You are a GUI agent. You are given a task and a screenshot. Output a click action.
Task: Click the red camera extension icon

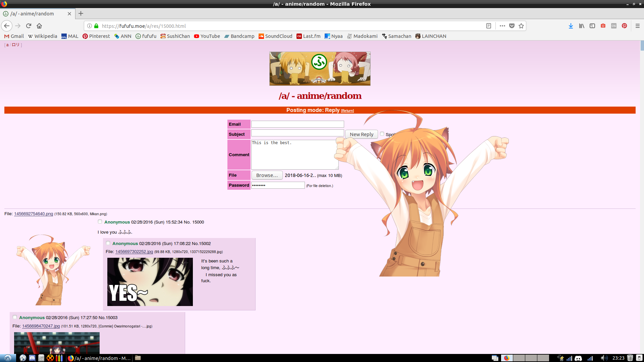pyautogui.click(x=603, y=26)
